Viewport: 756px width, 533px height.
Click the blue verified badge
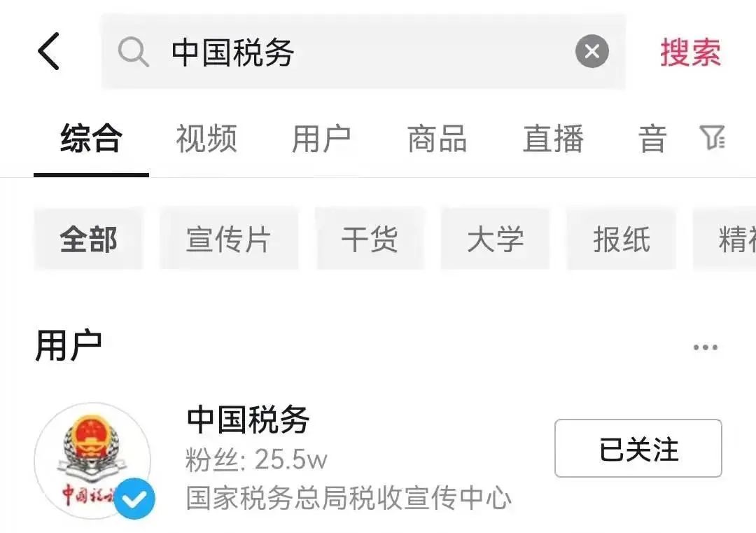(x=134, y=499)
